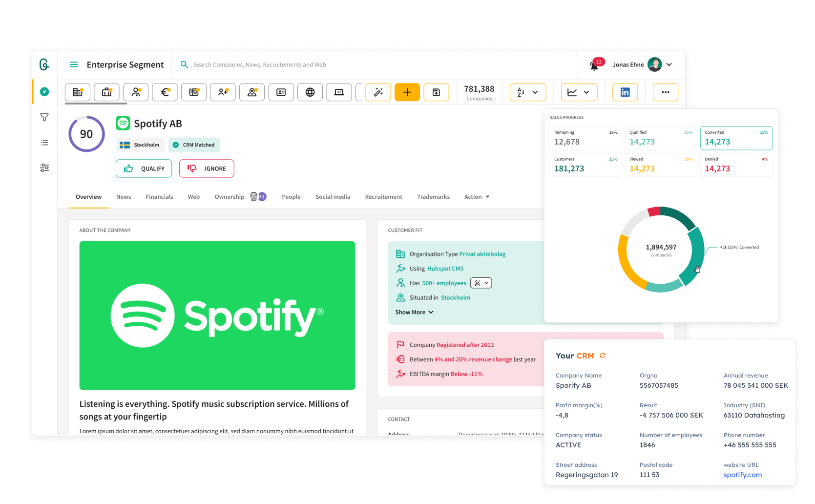Select the company building filter icon
Image resolution: width=815 pixels, height=504 pixels.
coord(78,92)
